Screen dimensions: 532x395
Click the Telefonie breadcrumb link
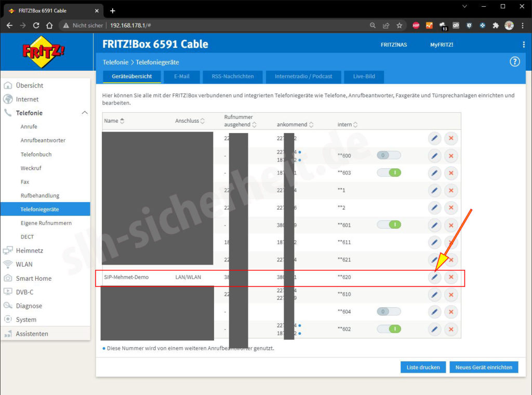point(116,62)
